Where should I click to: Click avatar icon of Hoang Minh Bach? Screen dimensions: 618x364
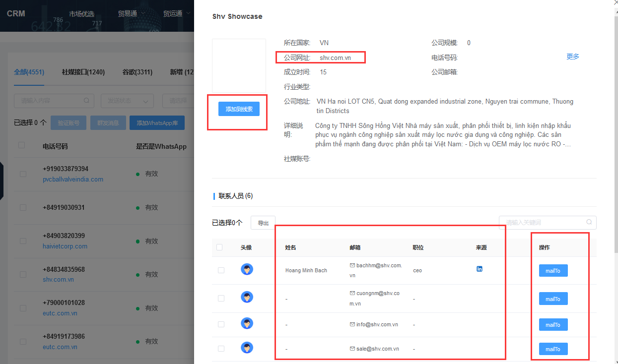(x=247, y=269)
